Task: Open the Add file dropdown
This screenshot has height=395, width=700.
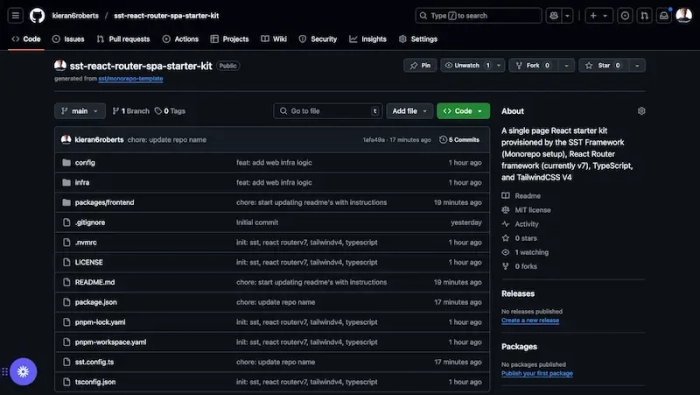Action: click(x=409, y=111)
